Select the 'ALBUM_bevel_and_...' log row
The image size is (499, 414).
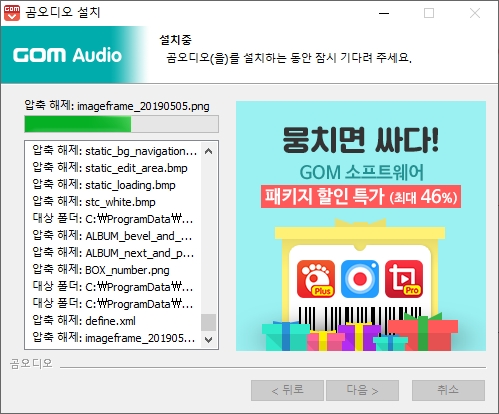[x=112, y=236]
